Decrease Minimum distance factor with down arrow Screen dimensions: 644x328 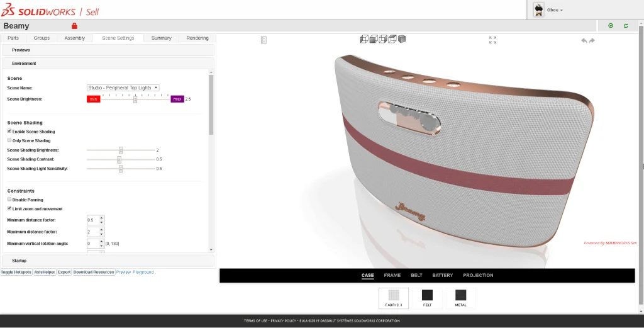click(x=101, y=222)
